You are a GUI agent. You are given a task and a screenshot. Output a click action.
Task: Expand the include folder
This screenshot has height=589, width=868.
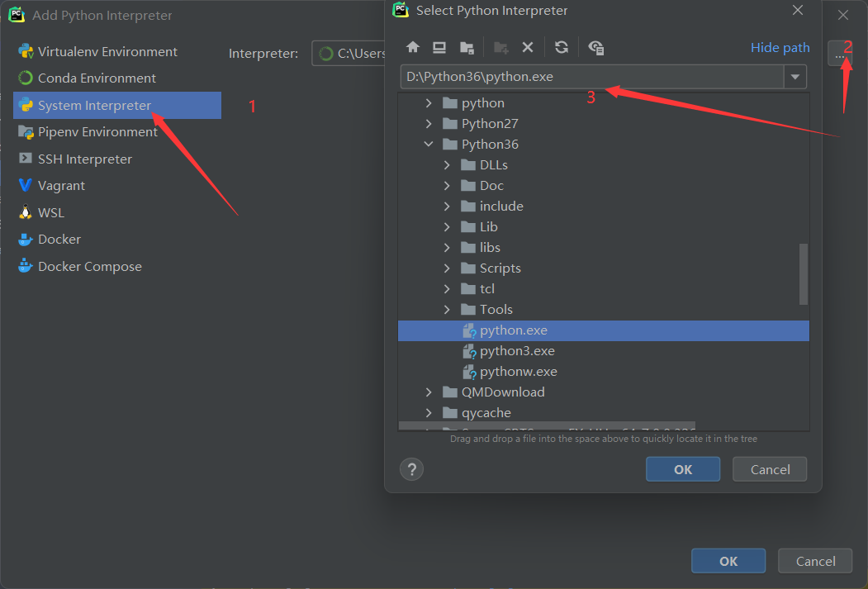[447, 206]
